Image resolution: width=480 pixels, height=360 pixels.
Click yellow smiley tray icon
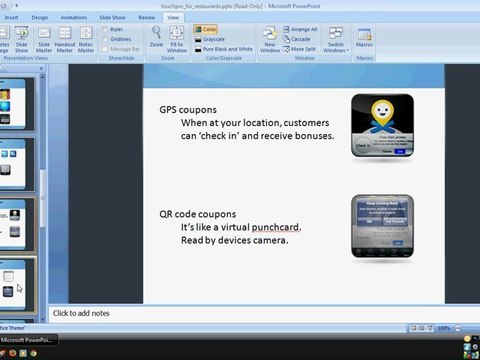[467, 339]
